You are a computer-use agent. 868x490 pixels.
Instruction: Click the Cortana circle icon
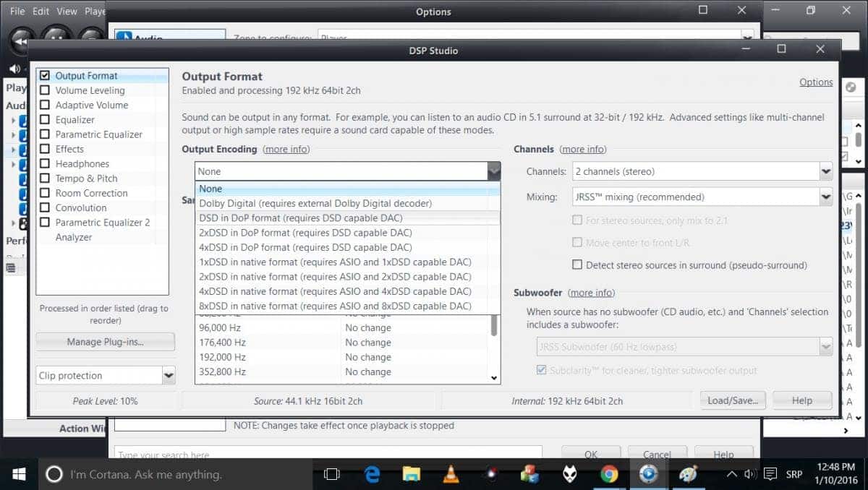[x=54, y=475]
